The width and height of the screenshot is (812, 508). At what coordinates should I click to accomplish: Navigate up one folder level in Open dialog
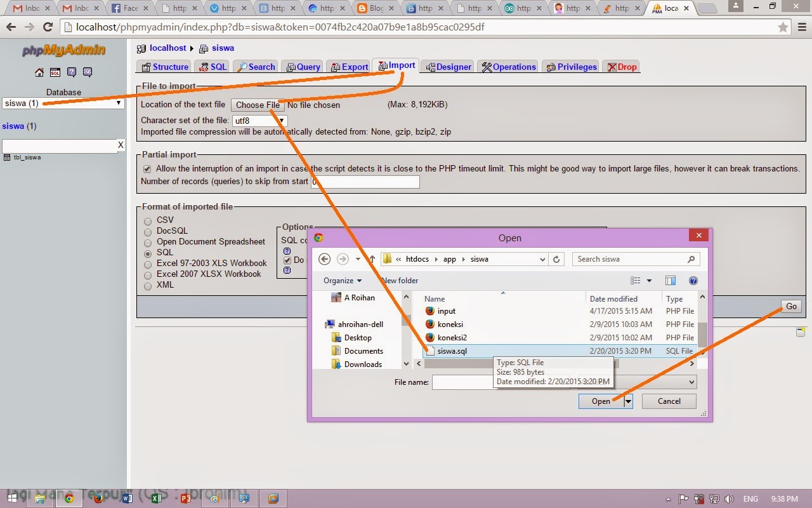[x=372, y=258]
